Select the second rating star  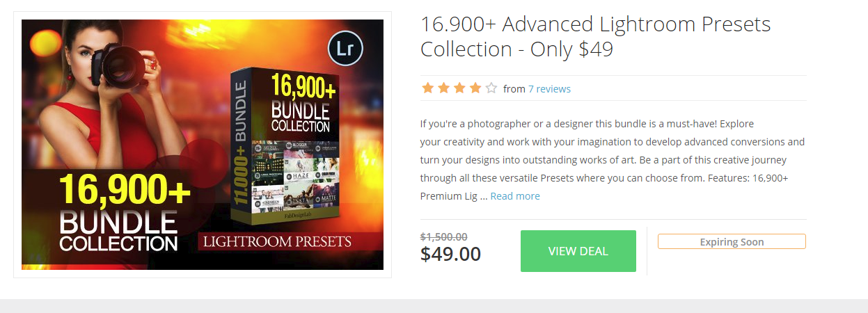443,88
